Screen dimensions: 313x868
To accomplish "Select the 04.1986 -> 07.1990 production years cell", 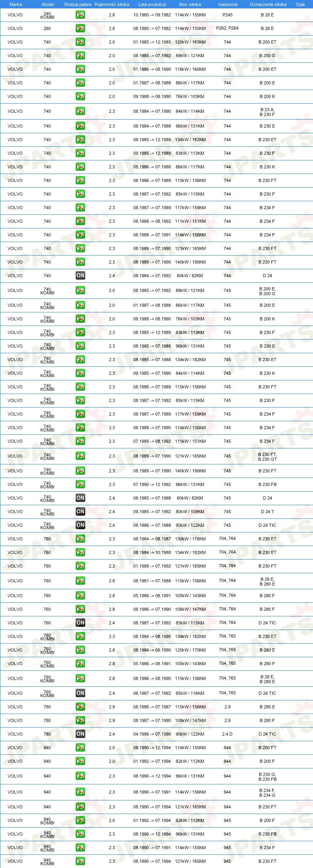I will [x=152, y=734].
